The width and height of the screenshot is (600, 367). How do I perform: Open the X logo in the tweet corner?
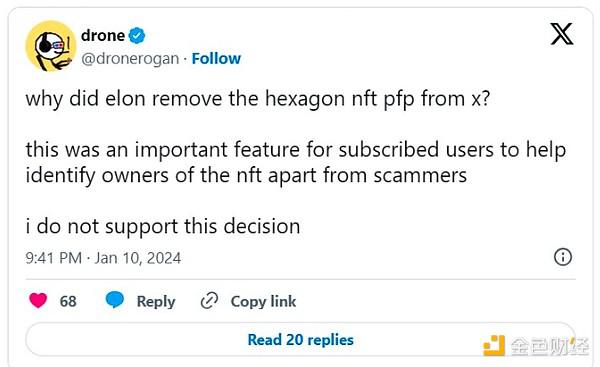pos(562,34)
